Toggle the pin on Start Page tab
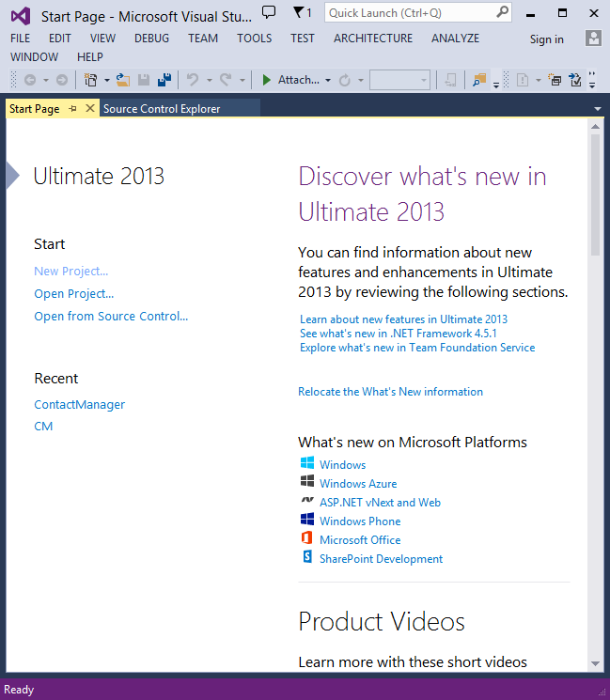This screenshot has width=610, height=700. [x=73, y=109]
